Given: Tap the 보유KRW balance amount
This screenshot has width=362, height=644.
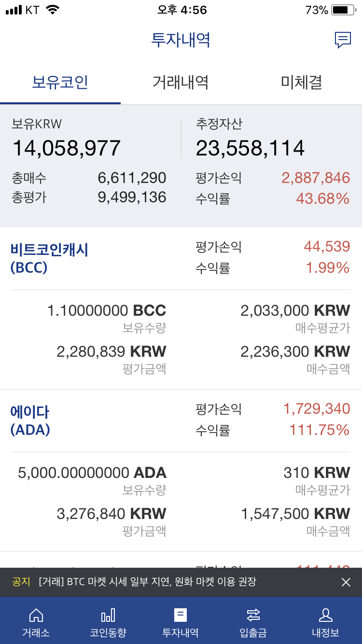Looking at the screenshot, I should (67, 148).
